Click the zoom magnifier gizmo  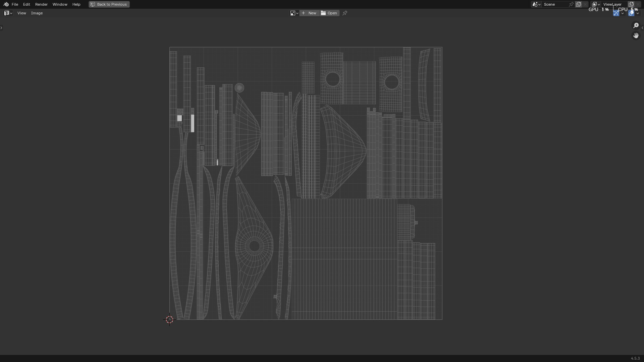(x=636, y=25)
